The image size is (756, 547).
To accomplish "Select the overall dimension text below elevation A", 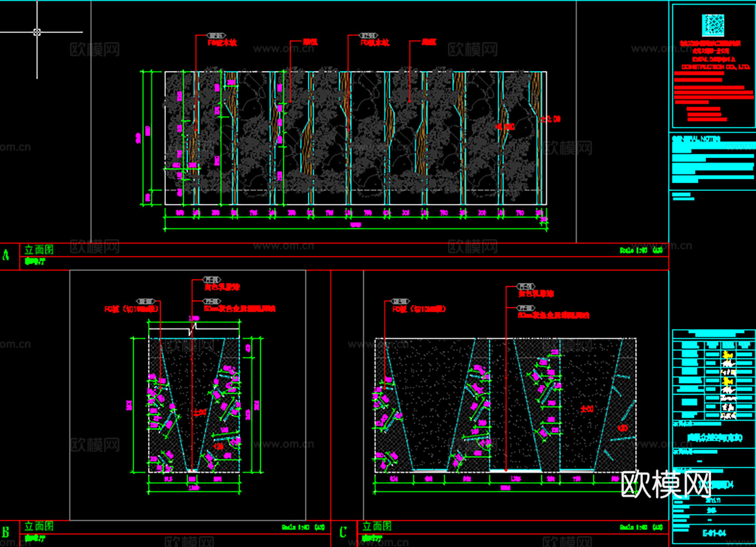I will [x=356, y=225].
